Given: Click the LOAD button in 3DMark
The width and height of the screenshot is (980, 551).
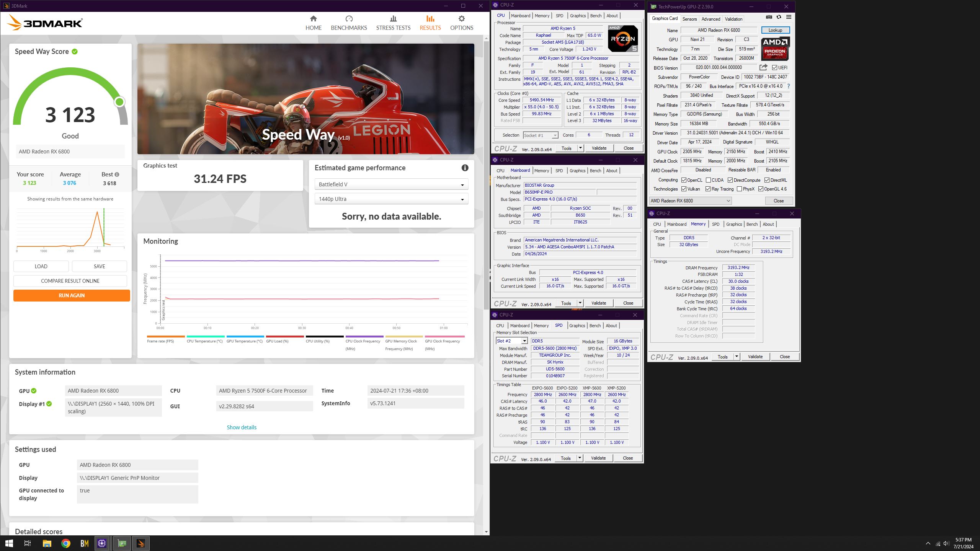Looking at the screenshot, I should click(x=41, y=266).
